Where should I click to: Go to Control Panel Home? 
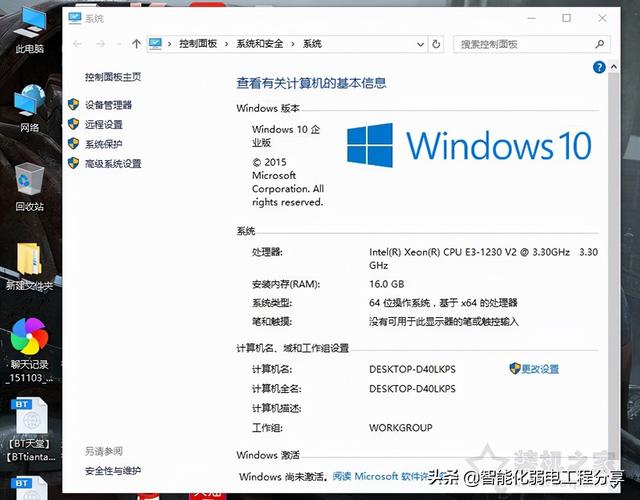(x=113, y=77)
